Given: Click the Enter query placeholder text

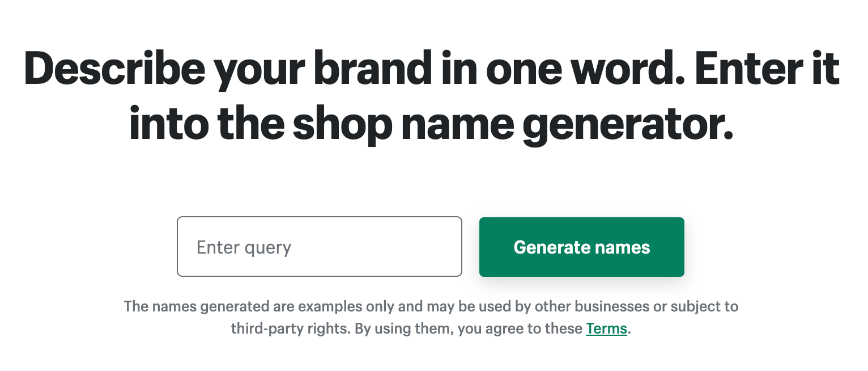Looking at the screenshot, I should pos(244,247).
